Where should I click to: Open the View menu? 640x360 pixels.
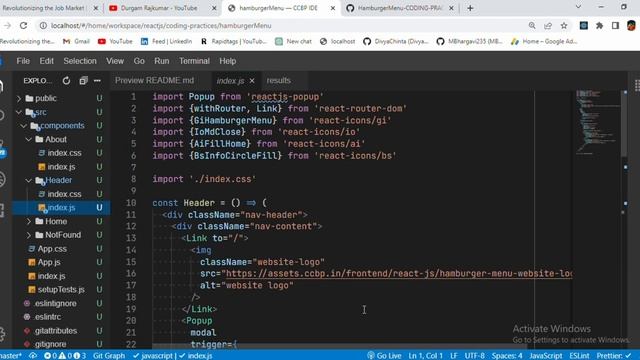tap(115, 61)
